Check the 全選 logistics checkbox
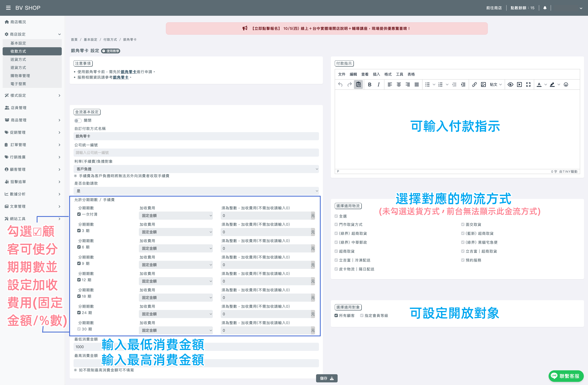The width and height of the screenshot is (588, 385). tap(336, 216)
